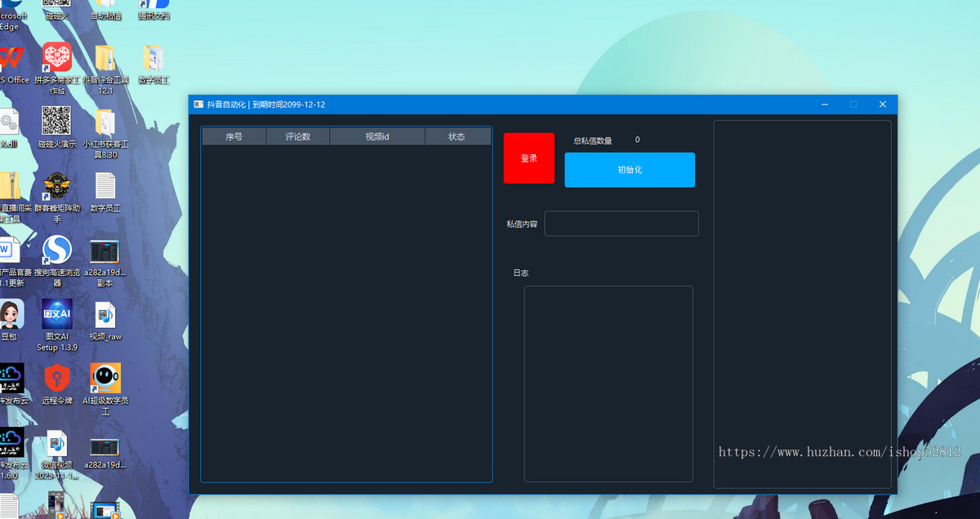
Task: Open 搜狗高速浏览器 browser icon
Action: 56,250
